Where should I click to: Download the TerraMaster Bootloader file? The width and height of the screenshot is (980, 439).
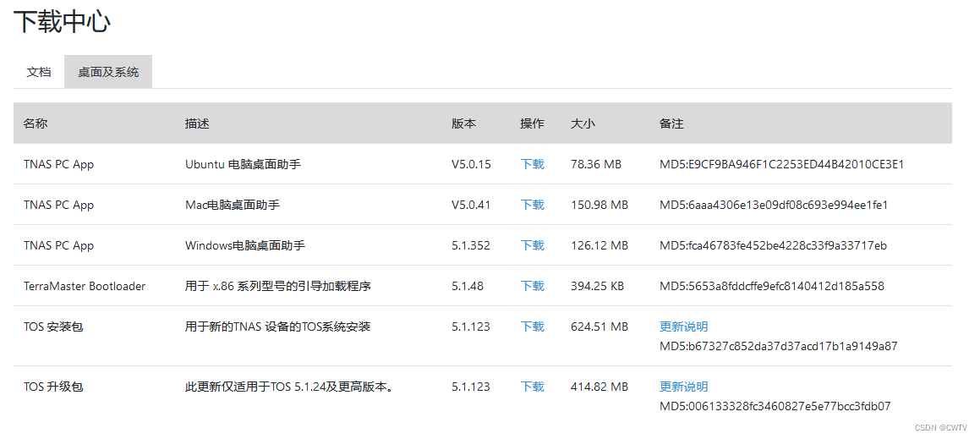tap(533, 287)
